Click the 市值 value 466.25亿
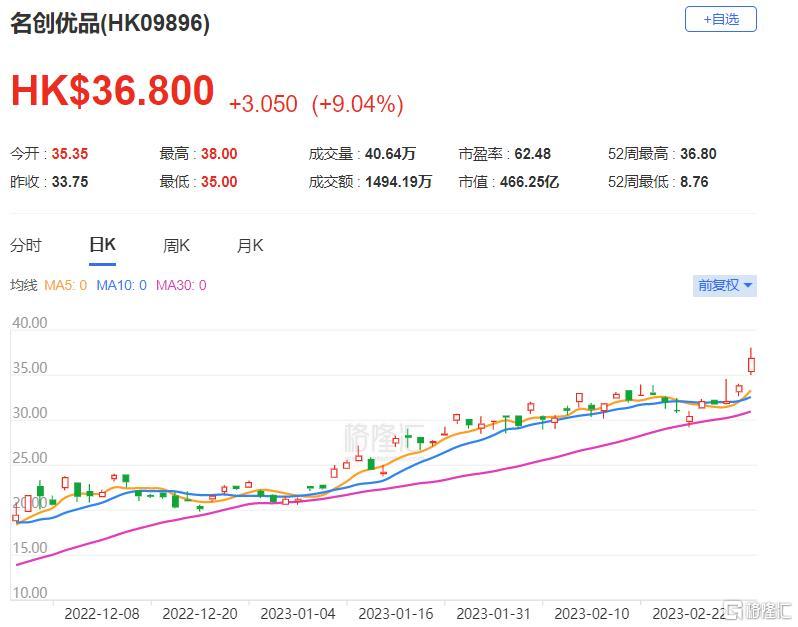The image size is (798, 627). 529,182
